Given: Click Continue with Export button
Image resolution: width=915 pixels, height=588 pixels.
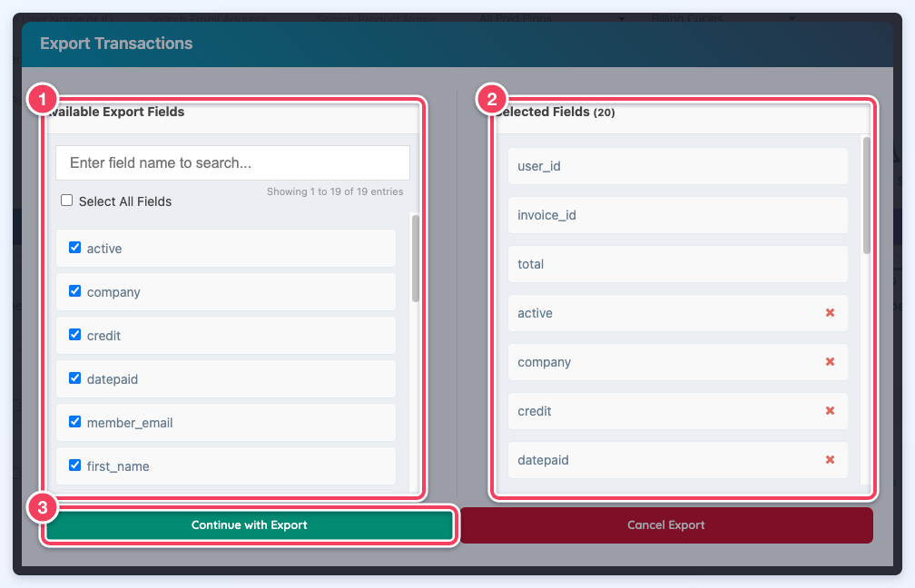Looking at the screenshot, I should (249, 525).
